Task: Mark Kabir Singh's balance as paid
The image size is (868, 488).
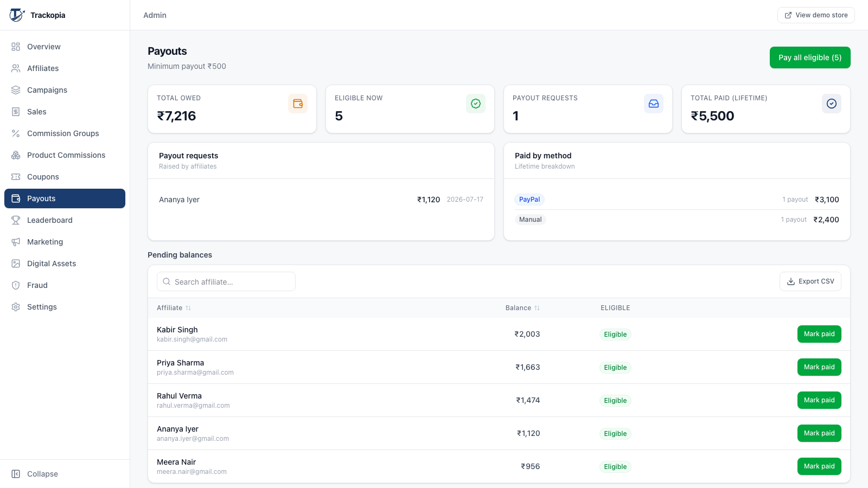Action: click(819, 334)
